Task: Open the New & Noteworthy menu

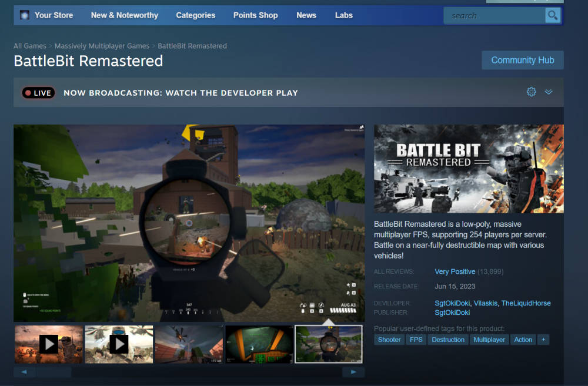Action: pos(125,15)
